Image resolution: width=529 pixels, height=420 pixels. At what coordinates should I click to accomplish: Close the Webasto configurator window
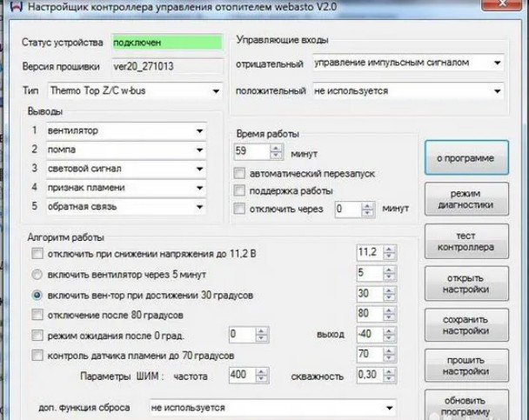pyautogui.click(x=503, y=4)
